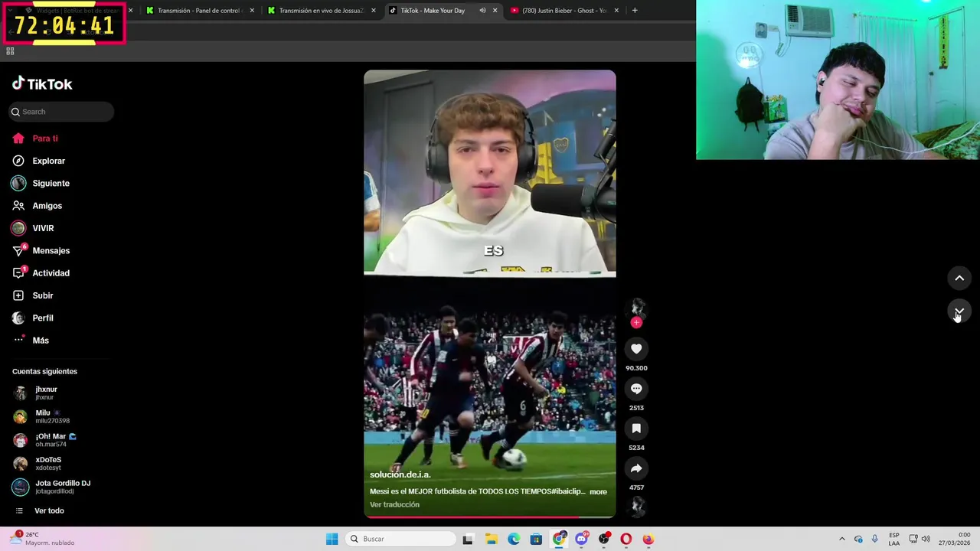Show hidden system tray icons
The width and height of the screenshot is (980, 551).
pos(842,539)
